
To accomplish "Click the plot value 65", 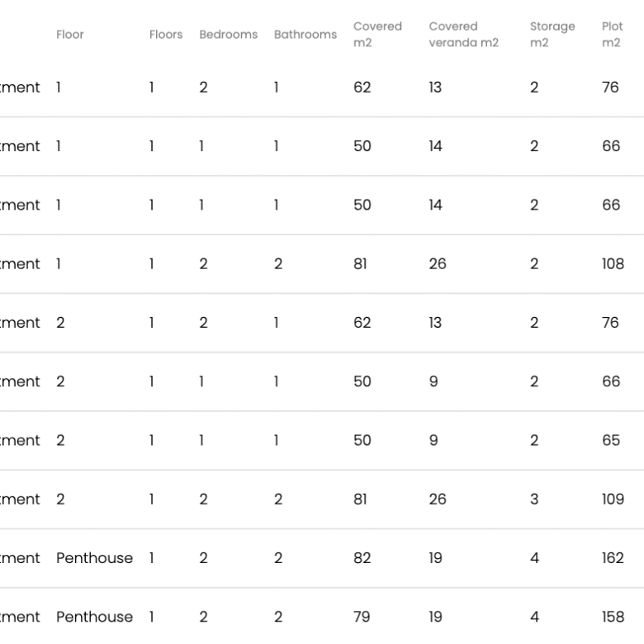I will point(611,441).
